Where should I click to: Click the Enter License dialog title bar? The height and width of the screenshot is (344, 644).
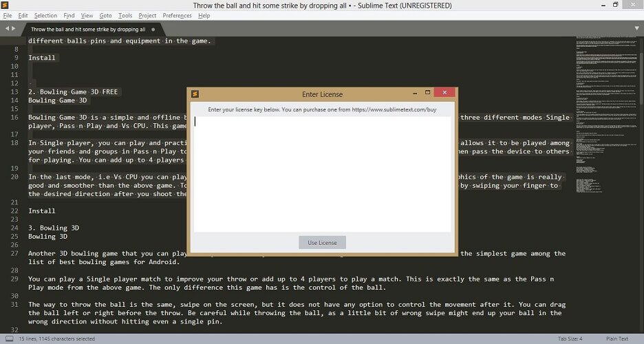point(323,94)
